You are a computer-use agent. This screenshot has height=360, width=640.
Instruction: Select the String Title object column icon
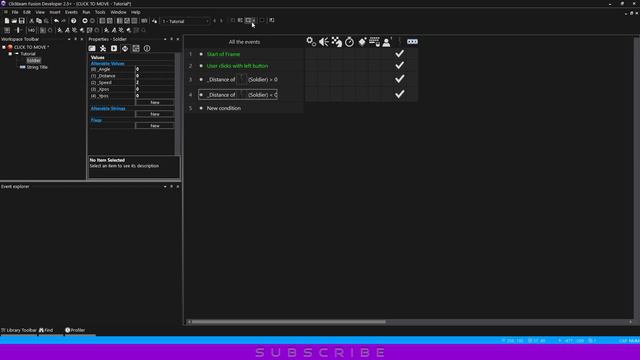pos(412,42)
